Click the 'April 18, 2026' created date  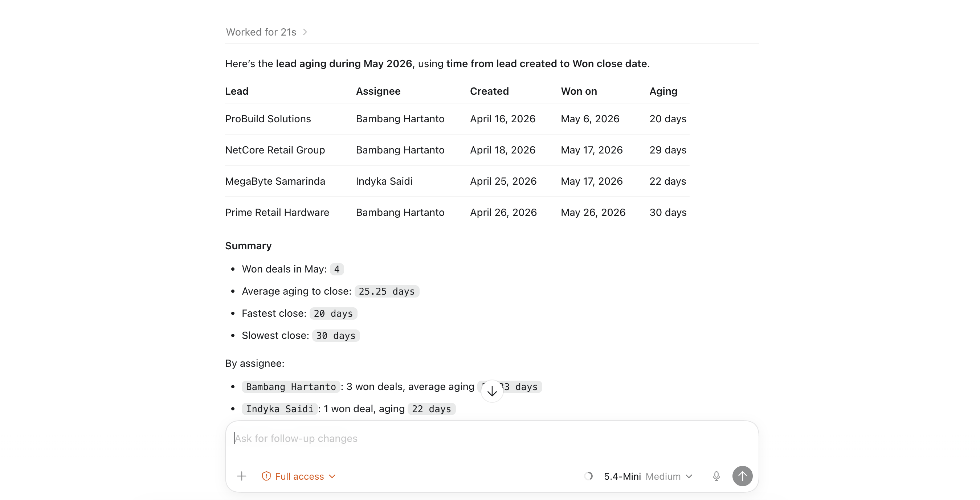[x=503, y=150]
